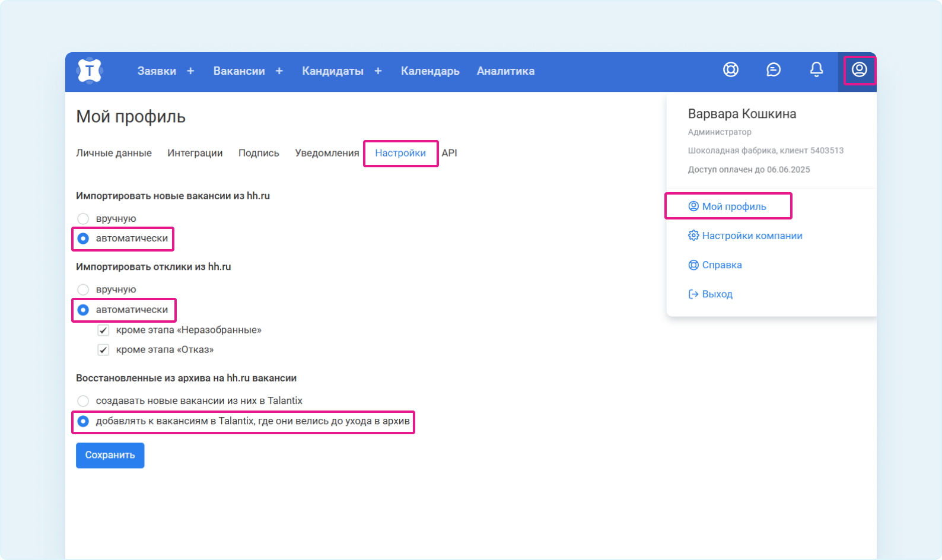Image resolution: width=942 pixels, height=560 pixels.
Task: Click the gear icon beside Настройки компании
Action: tap(693, 236)
